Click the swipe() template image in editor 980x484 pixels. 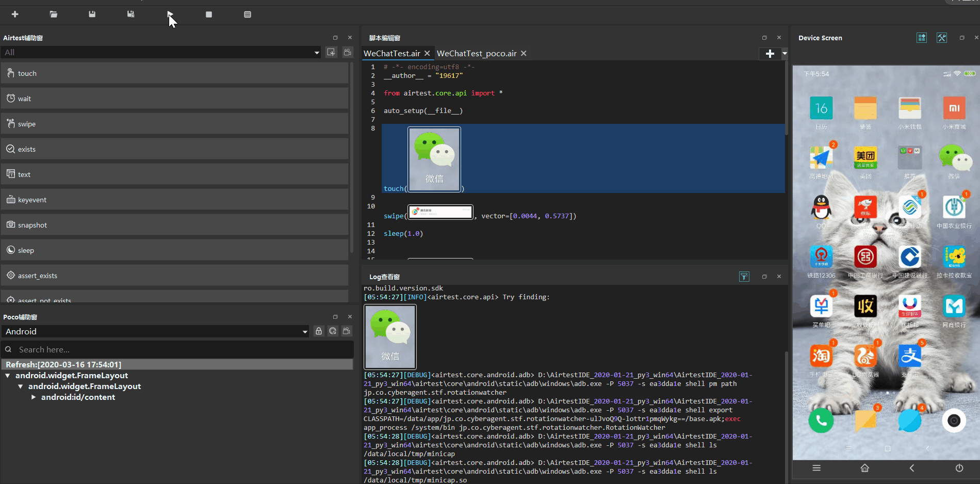pos(440,212)
